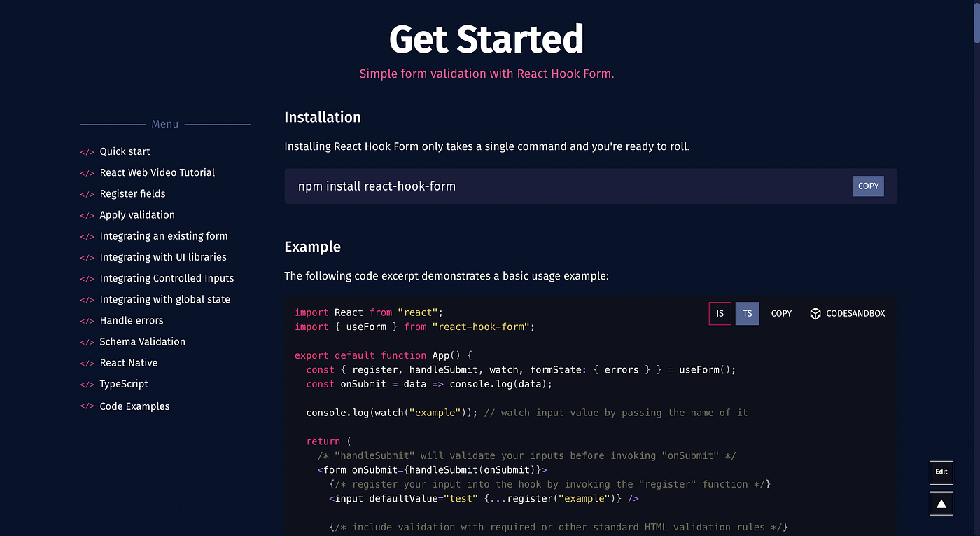This screenshot has height=536, width=980.
Task: Open Schema Validation menu entry
Action: (x=142, y=341)
